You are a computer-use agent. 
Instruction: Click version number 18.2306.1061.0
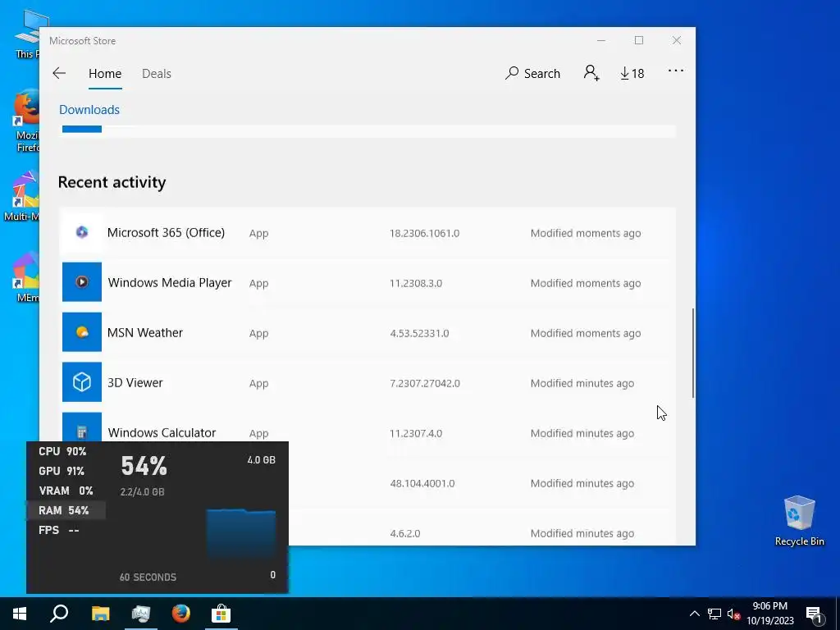point(424,233)
